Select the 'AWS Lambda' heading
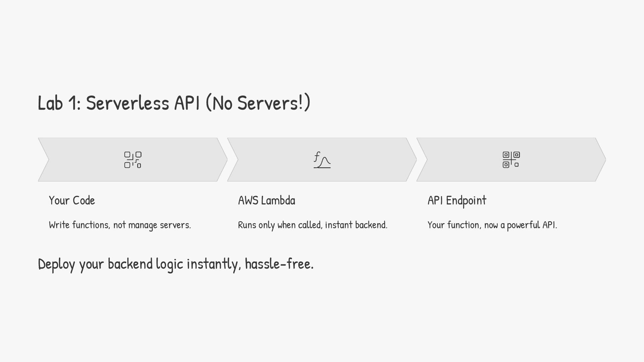644x362 pixels. pos(266,200)
